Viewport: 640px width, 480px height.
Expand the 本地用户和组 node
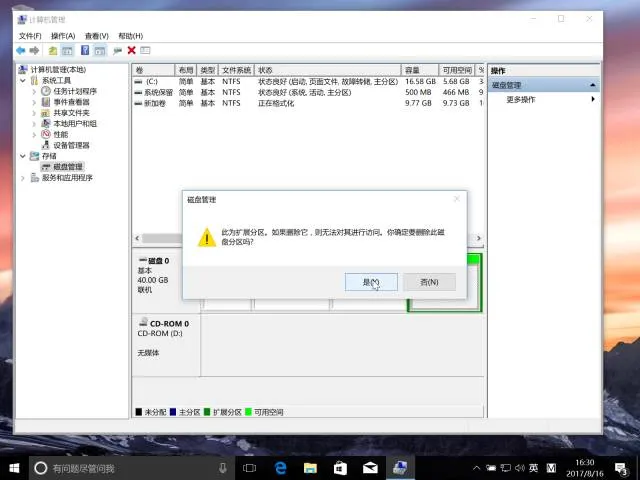pos(34,124)
